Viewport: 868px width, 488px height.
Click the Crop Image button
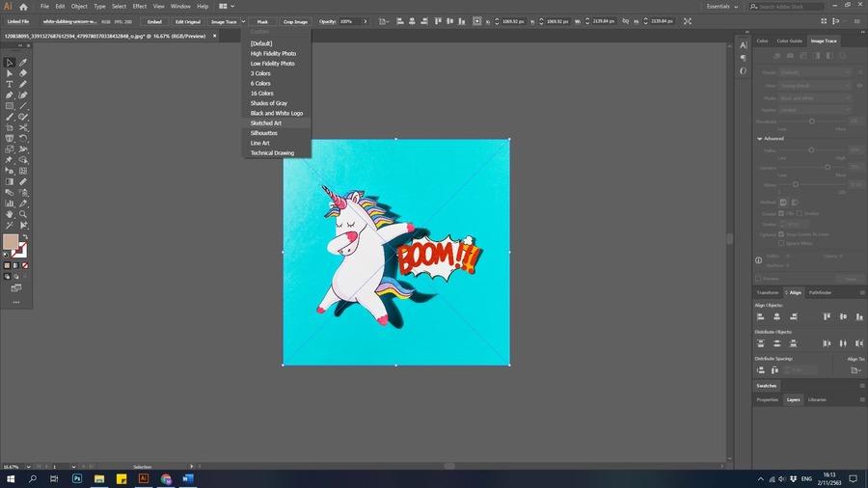295,21
